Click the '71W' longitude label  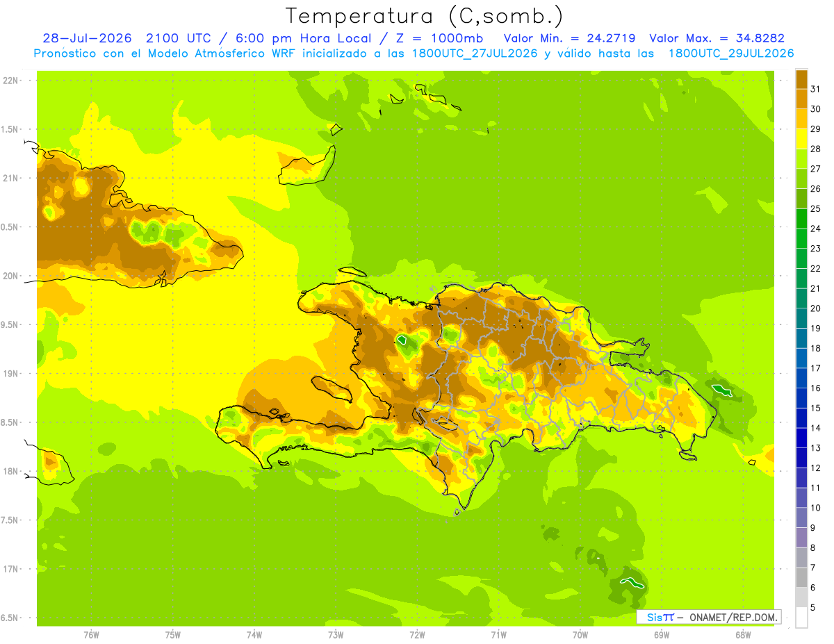pyautogui.click(x=498, y=635)
